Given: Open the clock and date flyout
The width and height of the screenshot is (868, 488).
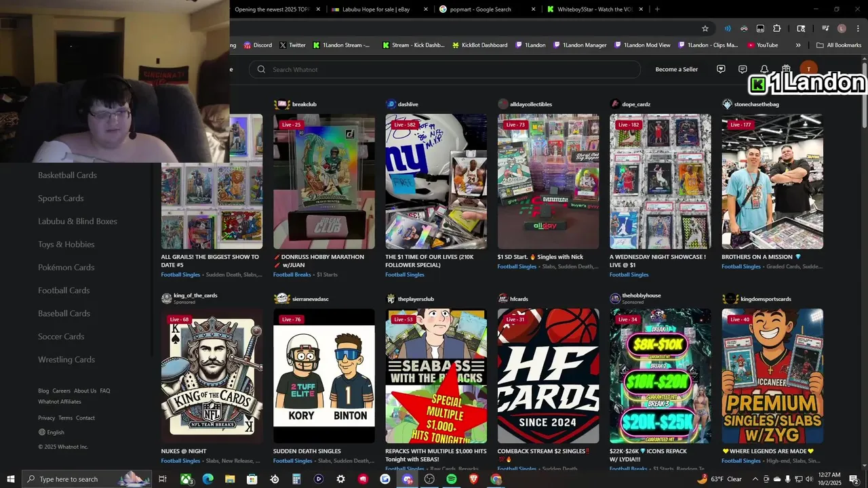Looking at the screenshot, I should pyautogui.click(x=829, y=479).
